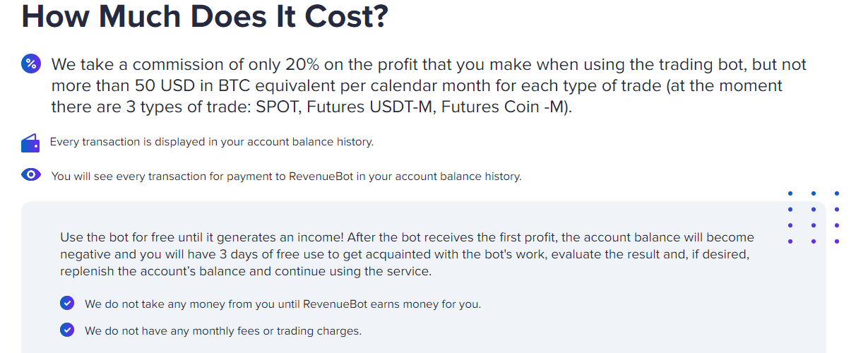Screen dimensions: 868x353
Task: Click "We do not have any monthly fees" text
Action: 223,330
